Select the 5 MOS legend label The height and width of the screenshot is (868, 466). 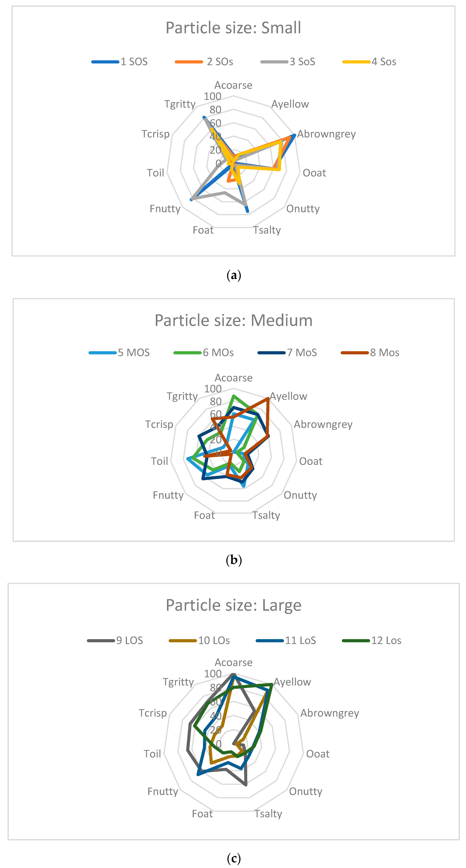pyautogui.click(x=134, y=353)
